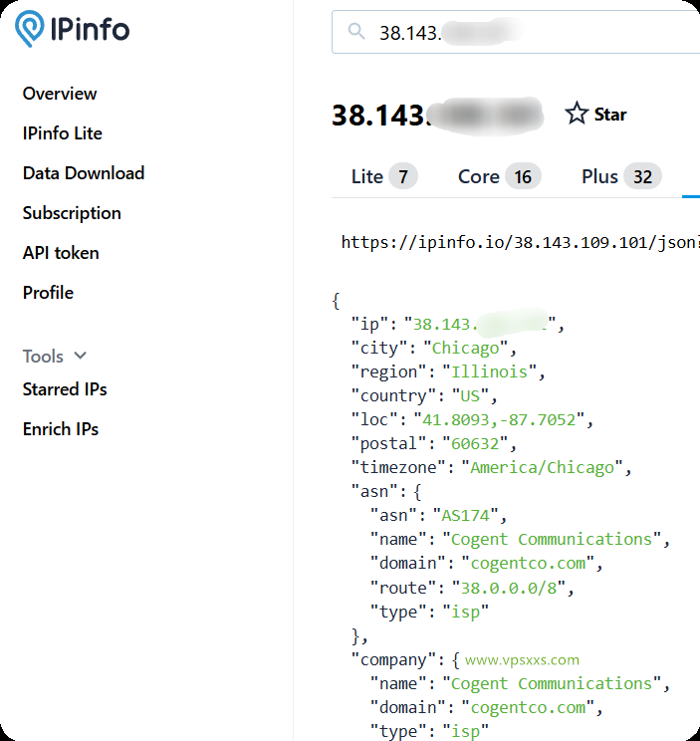Image resolution: width=700 pixels, height=741 pixels.
Task: Open the API token page
Action: click(61, 253)
